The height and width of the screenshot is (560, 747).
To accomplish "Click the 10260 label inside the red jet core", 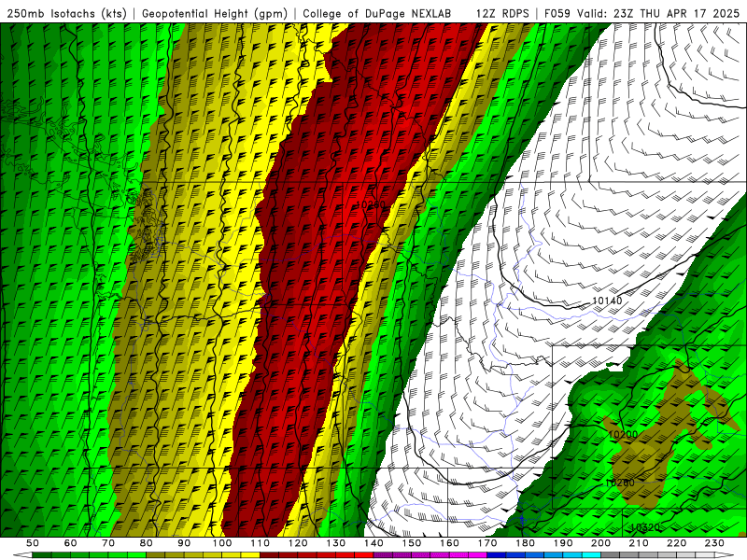I will tap(370, 204).
